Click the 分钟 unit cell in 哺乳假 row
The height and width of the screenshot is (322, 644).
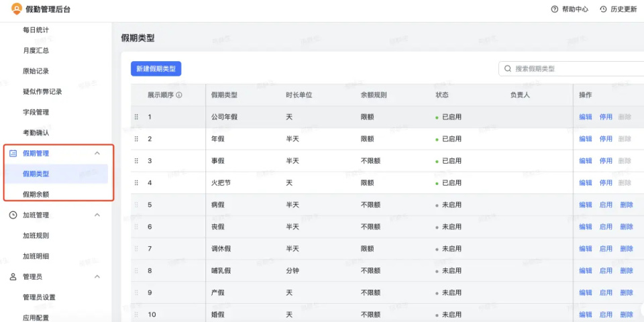point(292,270)
